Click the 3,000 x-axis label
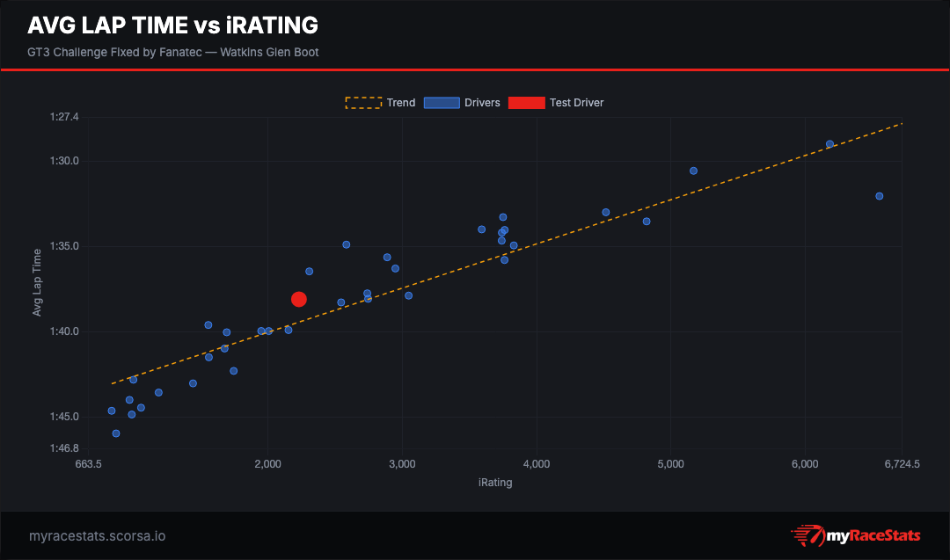 402,464
